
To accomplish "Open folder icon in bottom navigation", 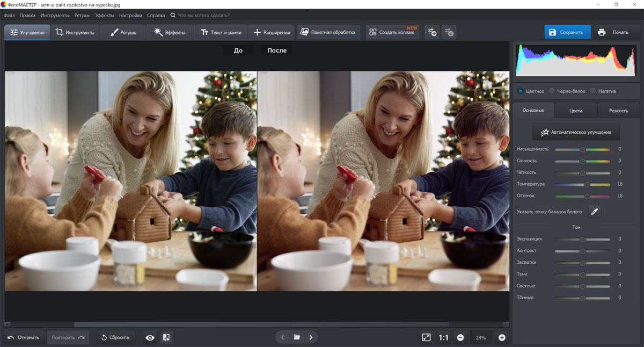I will [x=297, y=337].
